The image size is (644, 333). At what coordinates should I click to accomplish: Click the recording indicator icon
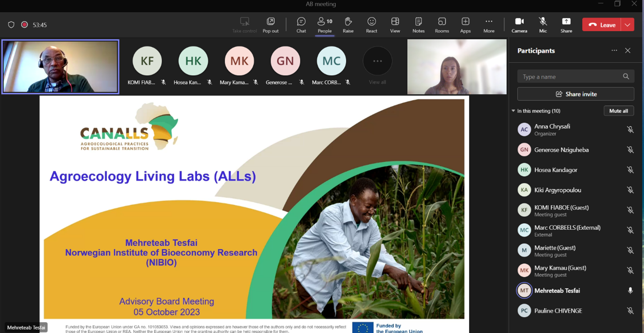tap(25, 25)
